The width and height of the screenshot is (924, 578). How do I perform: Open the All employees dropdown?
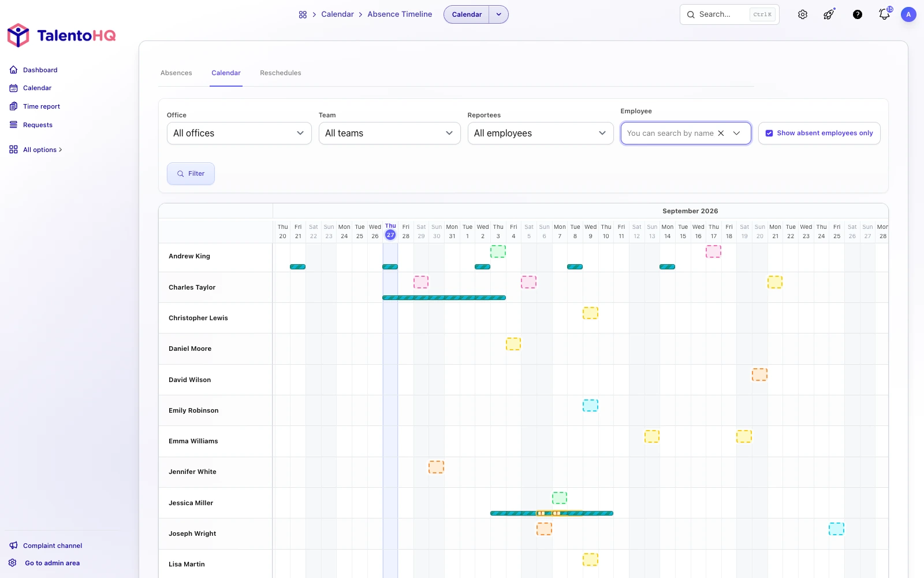click(x=541, y=133)
